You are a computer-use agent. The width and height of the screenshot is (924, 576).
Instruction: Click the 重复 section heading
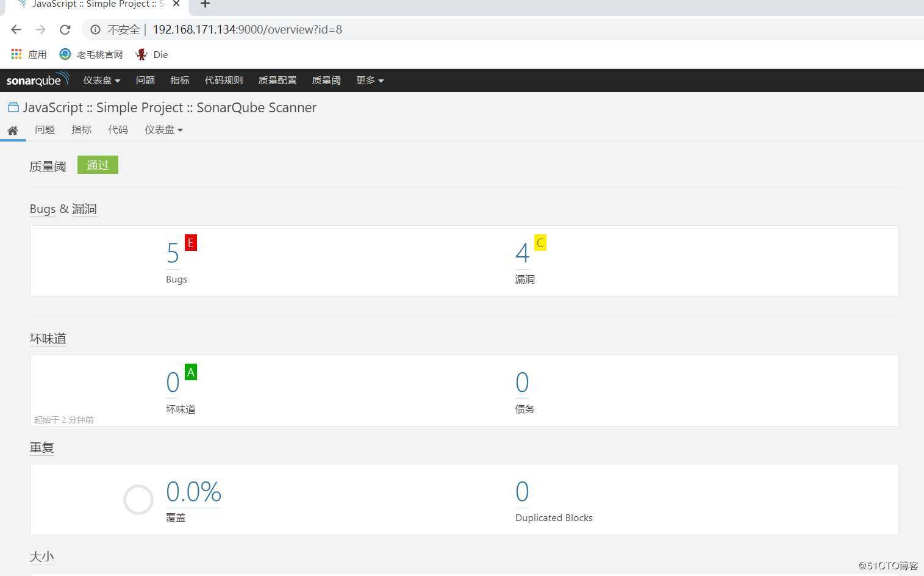click(x=42, y=447)
